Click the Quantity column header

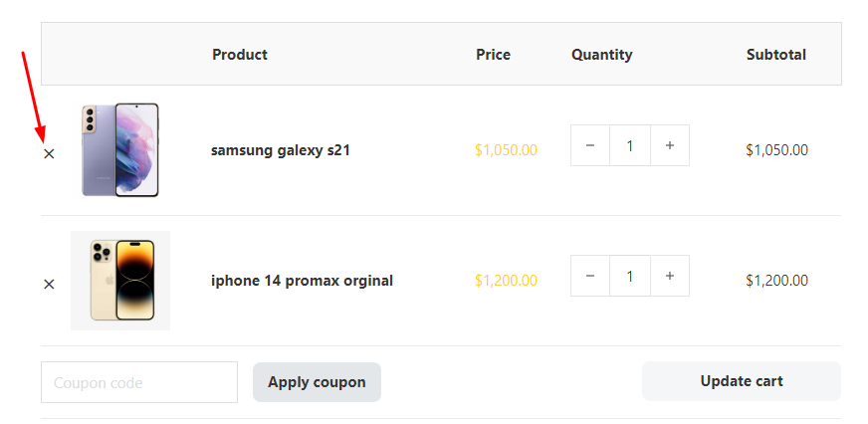coord(602,55)
